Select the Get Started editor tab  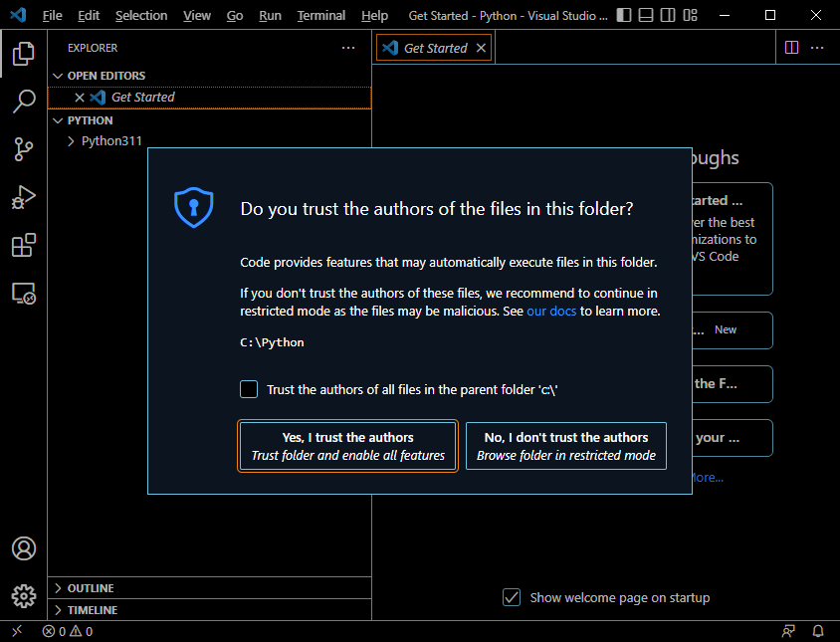(434, 48)
